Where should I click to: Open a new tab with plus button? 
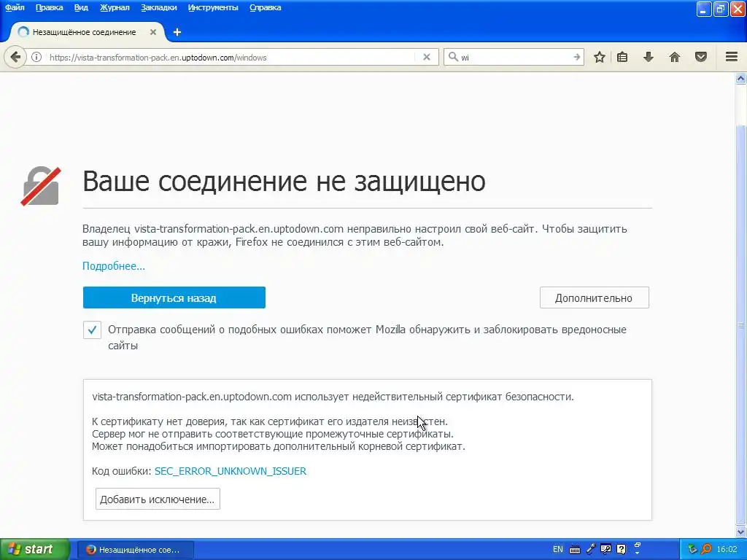coord(177,32)
